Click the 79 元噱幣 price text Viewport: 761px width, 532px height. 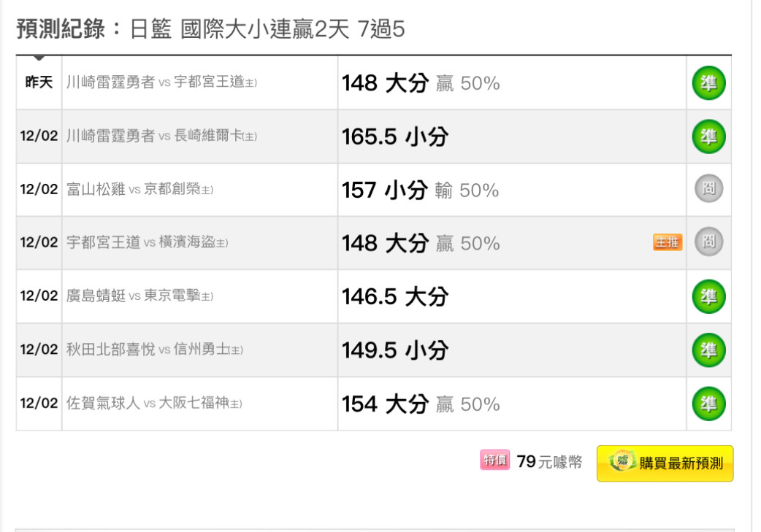(549, 462)
